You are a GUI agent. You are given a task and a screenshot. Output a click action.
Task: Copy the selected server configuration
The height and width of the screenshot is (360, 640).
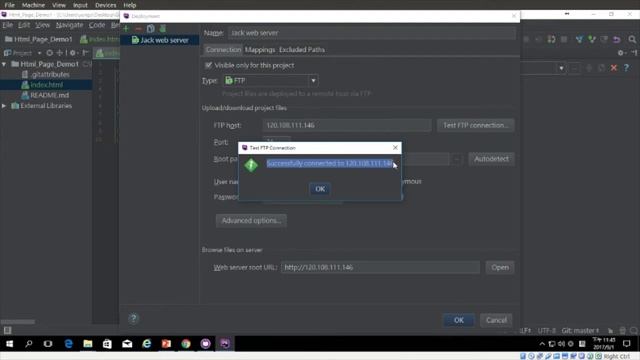click(151, 29)
